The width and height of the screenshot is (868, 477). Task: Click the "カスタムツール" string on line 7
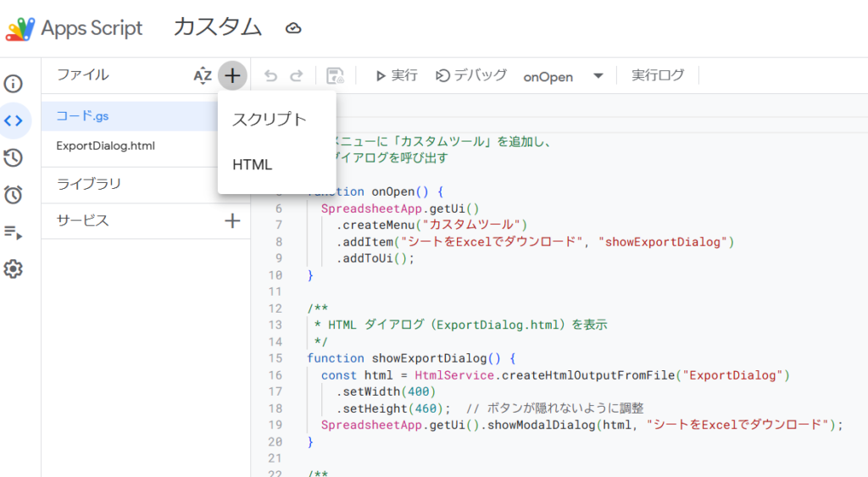(471, 225)
